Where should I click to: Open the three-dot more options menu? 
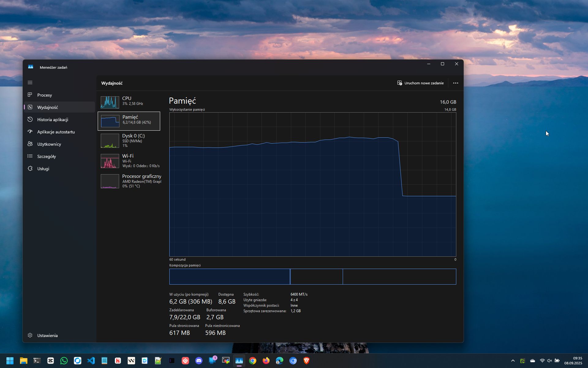(456, 83)
